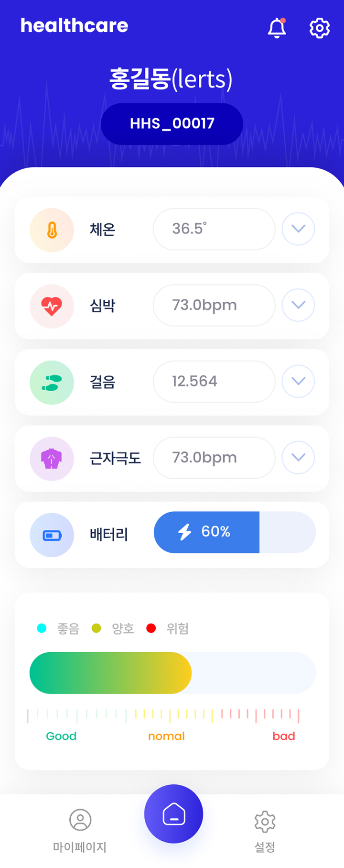Tap the healthcare logo text
344x868 pixels.
tap(74, 25)
